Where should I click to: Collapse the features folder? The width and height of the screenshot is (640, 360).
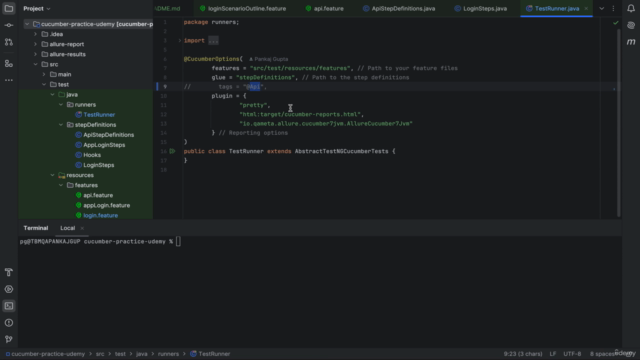pyautogui.click(x=61, y=185)
